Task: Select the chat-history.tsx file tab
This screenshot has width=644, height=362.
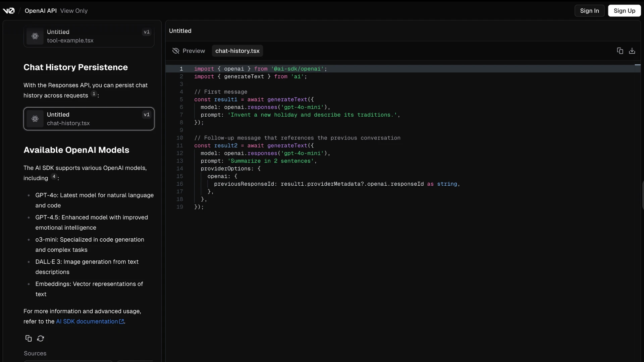Action: click(x=237, y=51)
